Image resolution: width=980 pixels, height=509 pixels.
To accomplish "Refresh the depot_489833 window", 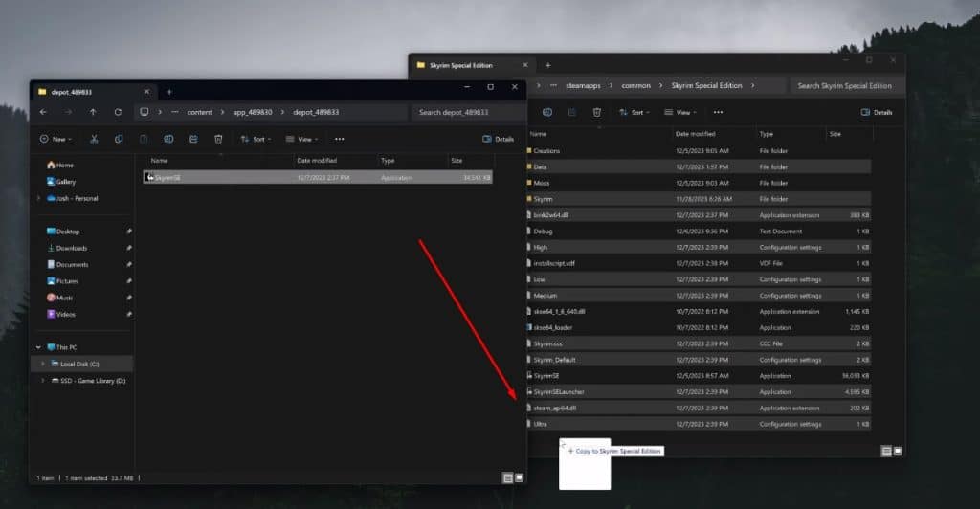I will [118, 112].
